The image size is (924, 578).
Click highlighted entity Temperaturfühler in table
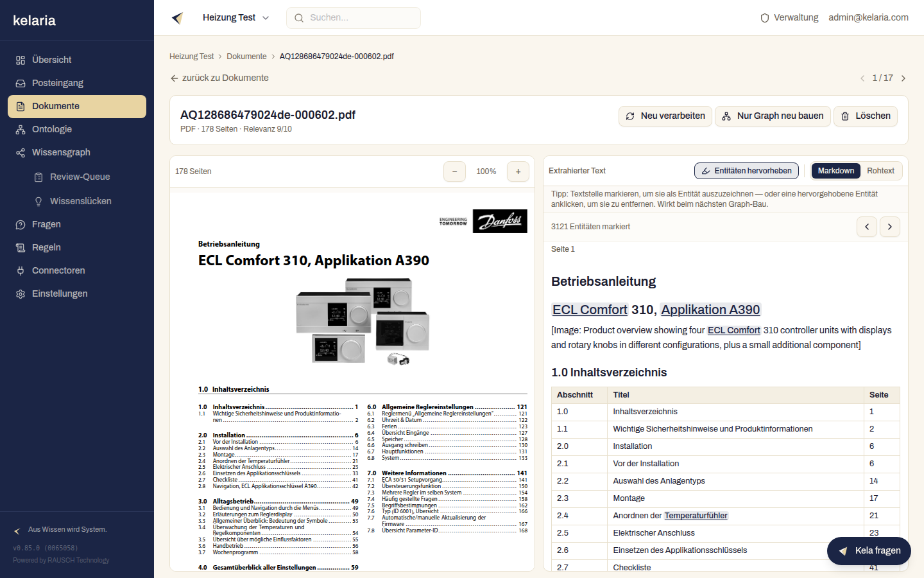[x=696, y=516]
